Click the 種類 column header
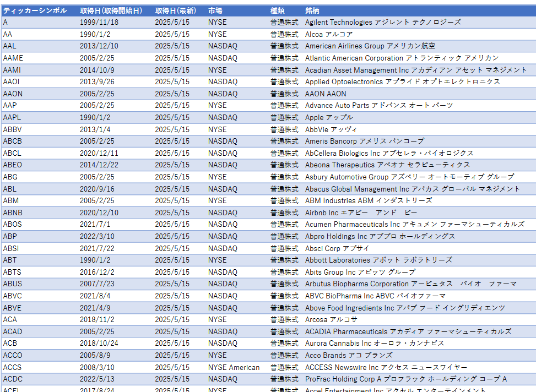Image resolution: width=536 pixels, height=392 pixels. tap(277, 10)
